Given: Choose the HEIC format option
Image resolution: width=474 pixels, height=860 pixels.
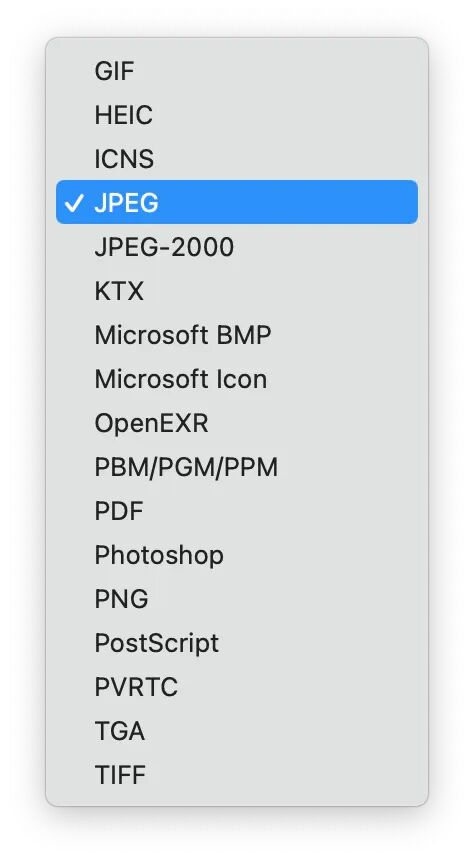Looking at the screenshot, I should [x=237, y=115].
